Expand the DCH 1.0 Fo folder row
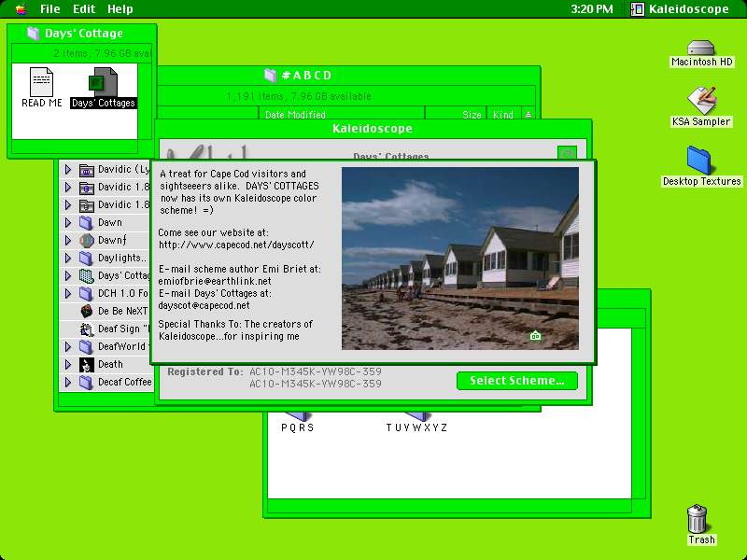This screenshot has width=747, height=560. coord(68,293)
